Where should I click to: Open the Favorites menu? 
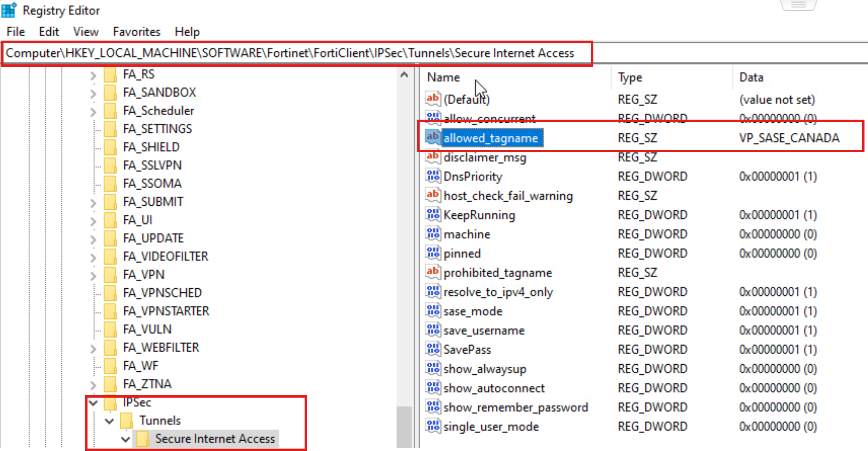click(137, 32)
